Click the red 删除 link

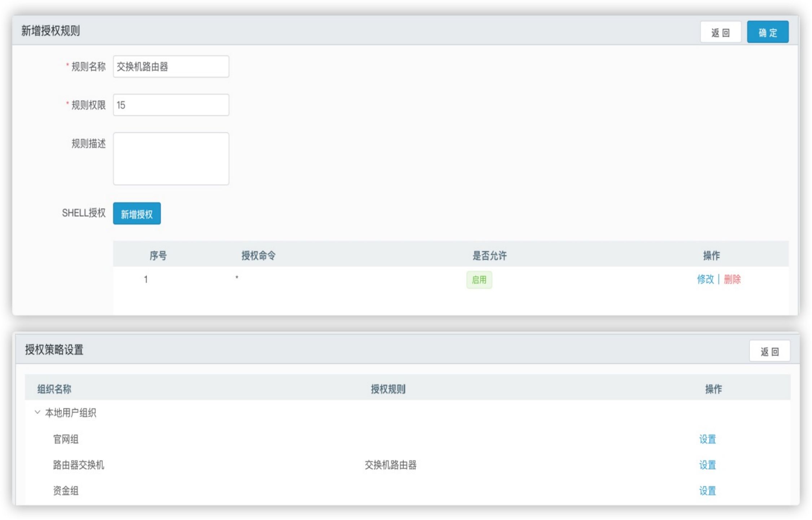point(732,279)
